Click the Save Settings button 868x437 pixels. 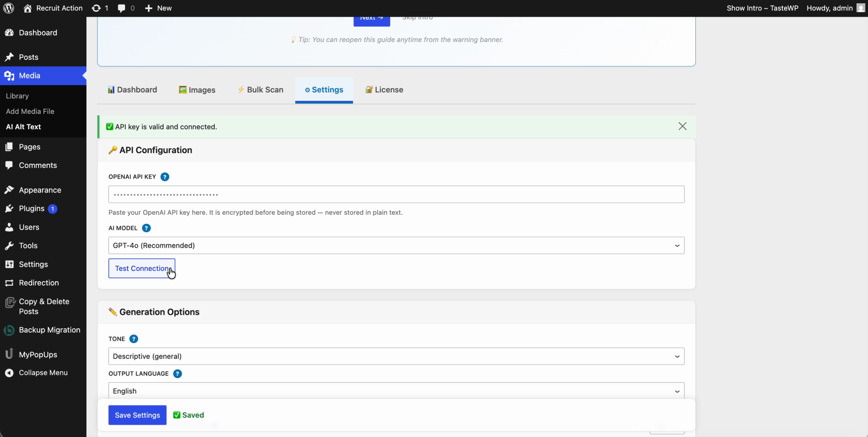click(x=137, y=415)
